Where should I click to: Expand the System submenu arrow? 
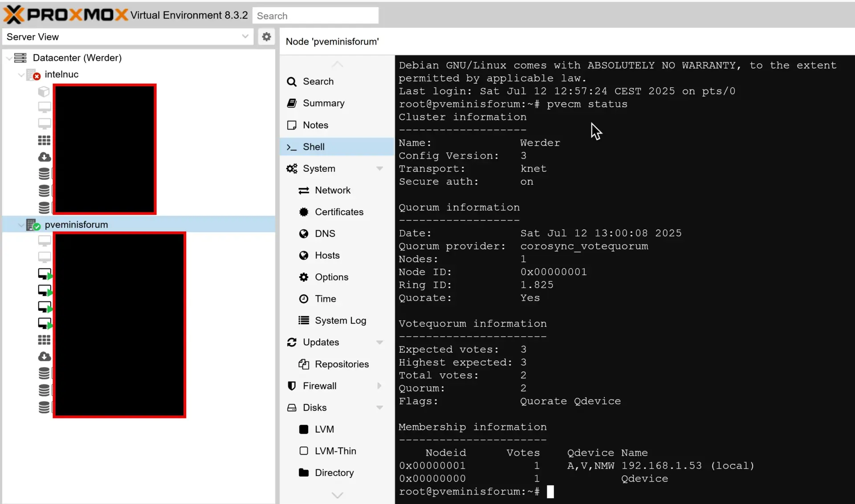pyautogui.click(x=380, y=168)
